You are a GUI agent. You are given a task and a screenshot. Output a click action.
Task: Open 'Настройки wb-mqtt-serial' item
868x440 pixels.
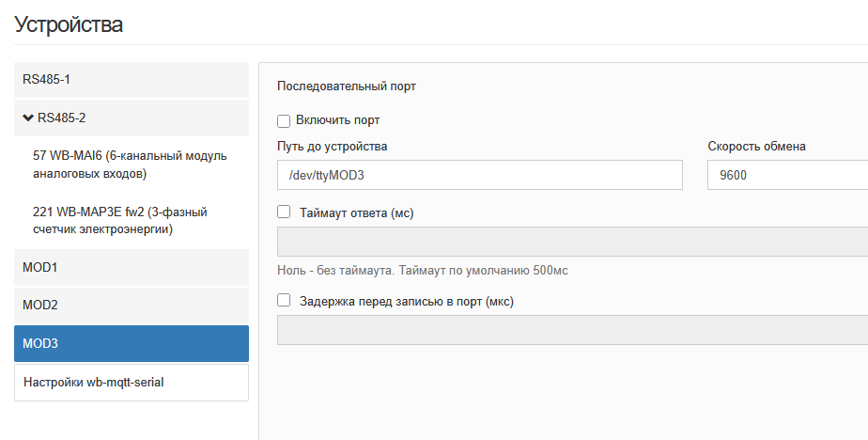click(132, 383)
